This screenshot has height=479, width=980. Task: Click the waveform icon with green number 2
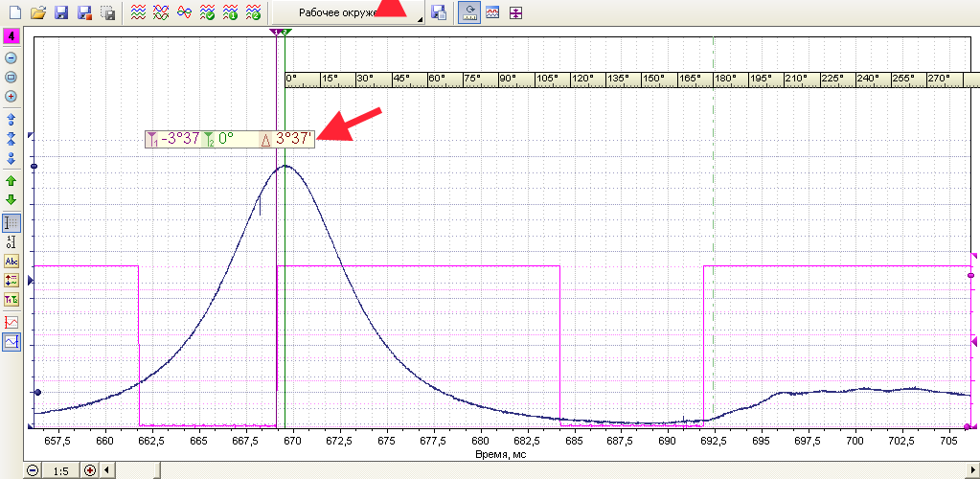coord(253,11)
